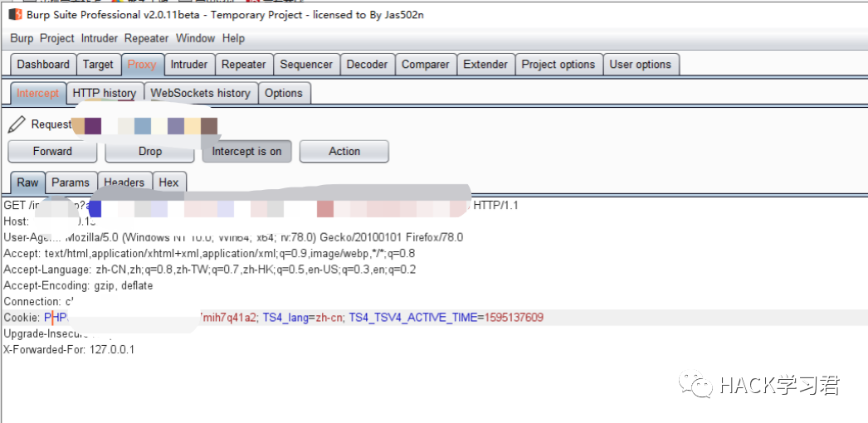Screen dimensions: 868x423
Task: Go to the Repeater tool tab
Action: click(x=244, y=64)
